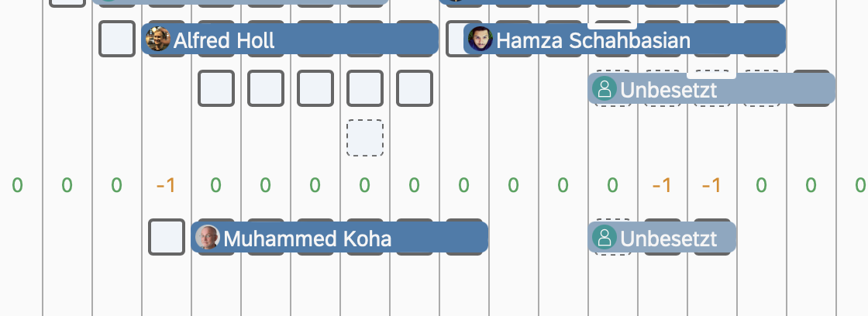Click Alfred Holl's profile avatar
This screenshot has height=316, width=868.
(x=158, y=39)
